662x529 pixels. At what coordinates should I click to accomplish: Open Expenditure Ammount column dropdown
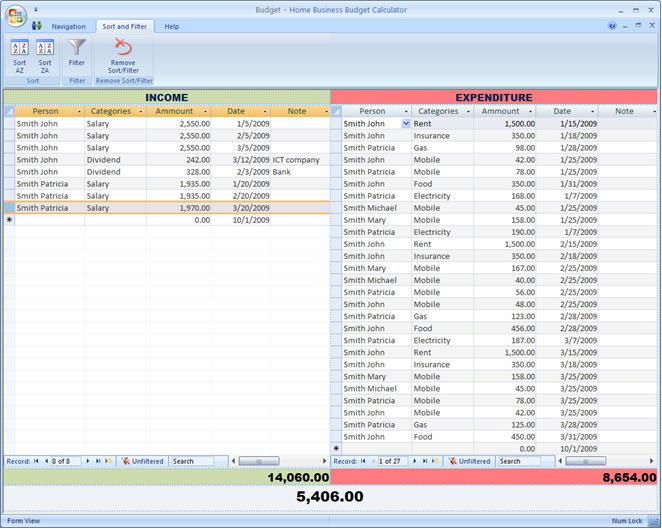[530, 111]
